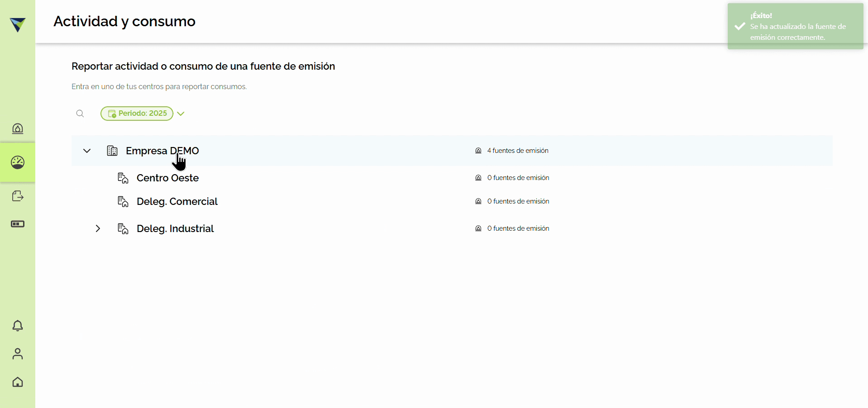Screen dimensions: 868x408
Task: Click the center icon beside Deleg. Industrial
Action: [x=123, y=228]
